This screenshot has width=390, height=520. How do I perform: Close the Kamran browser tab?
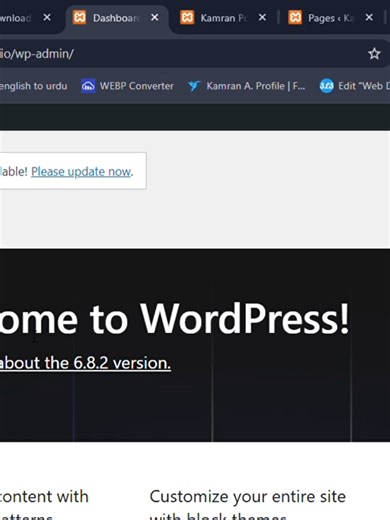(262, 17)
